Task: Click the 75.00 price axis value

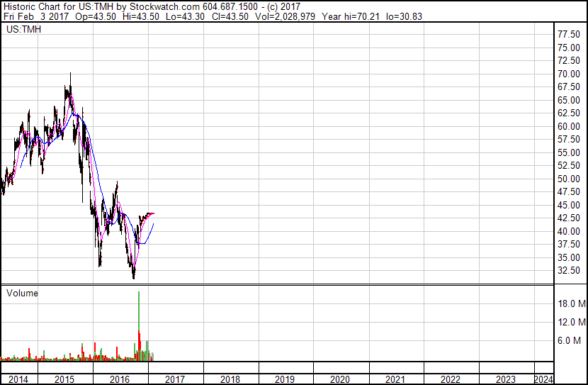Action: (569, 48)
